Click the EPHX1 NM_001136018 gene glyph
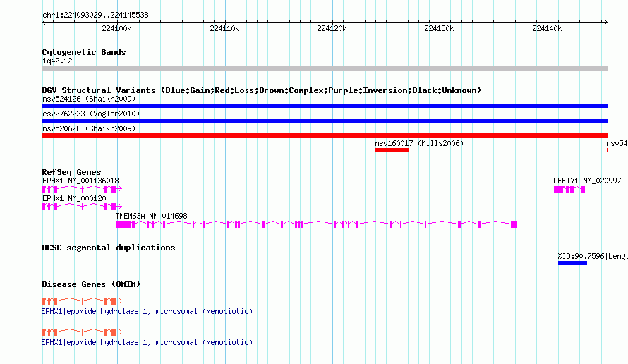 pyautogui.click(x=82, y=188)
